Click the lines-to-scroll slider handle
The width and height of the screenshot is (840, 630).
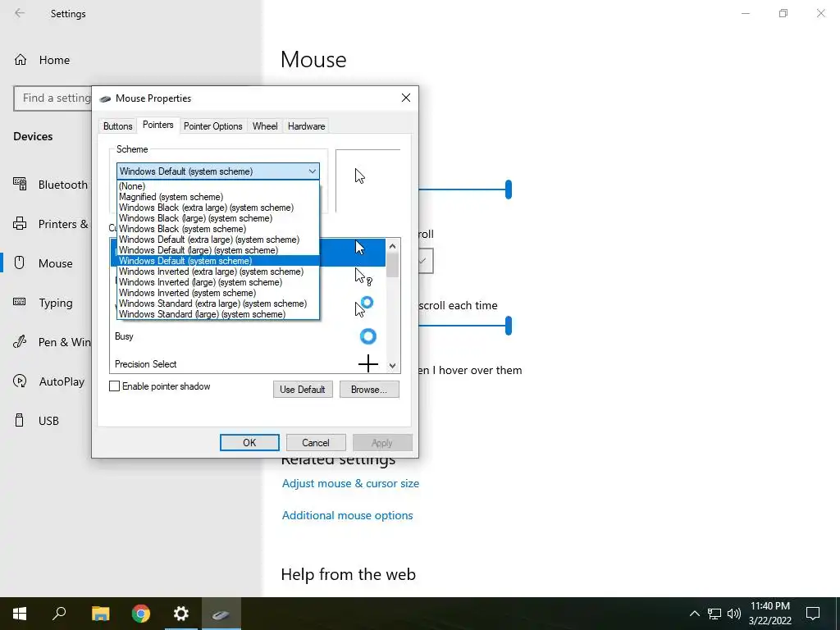point(509,325)
